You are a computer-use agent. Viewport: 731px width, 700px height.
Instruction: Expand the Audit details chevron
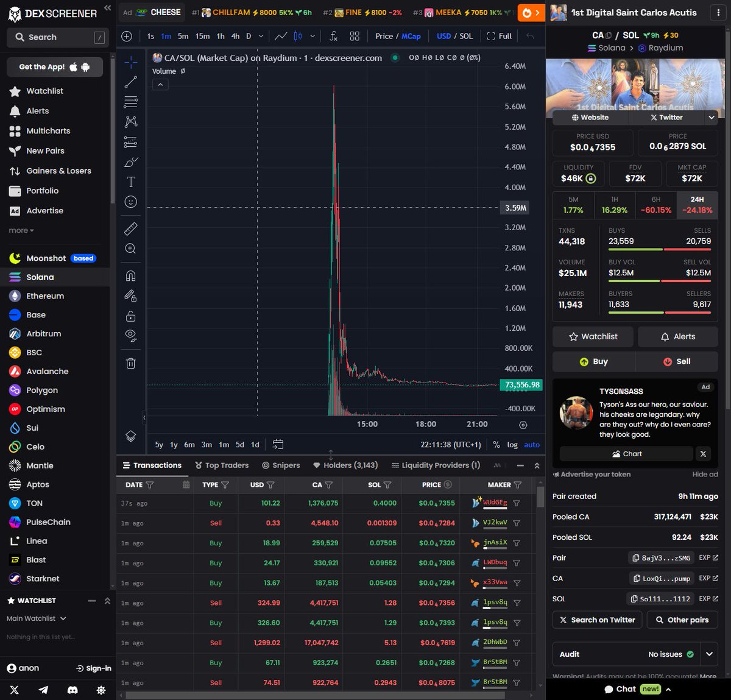(710, 654)
